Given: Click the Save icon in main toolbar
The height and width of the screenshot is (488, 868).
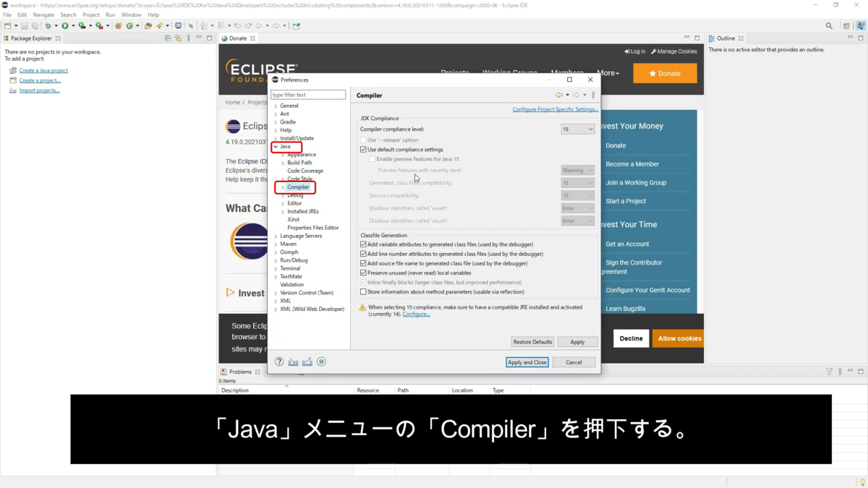Looking at the screenshot, I should click(25, 25).
